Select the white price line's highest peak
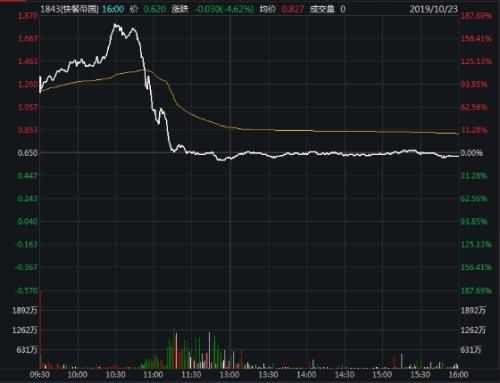Image resolution: width=500 pixels, height=383 pixels. click(x=115, y=24)
